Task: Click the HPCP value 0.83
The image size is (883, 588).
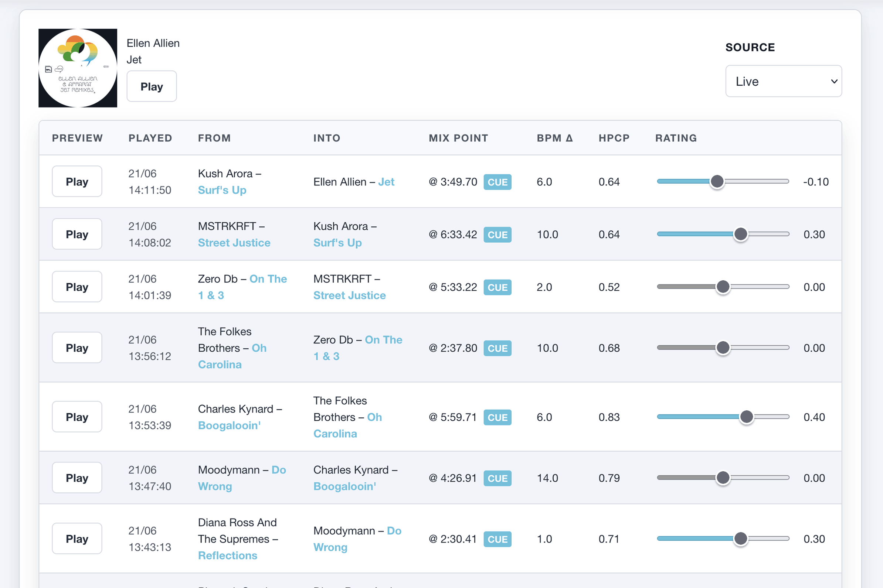Action: pos(609,417)
